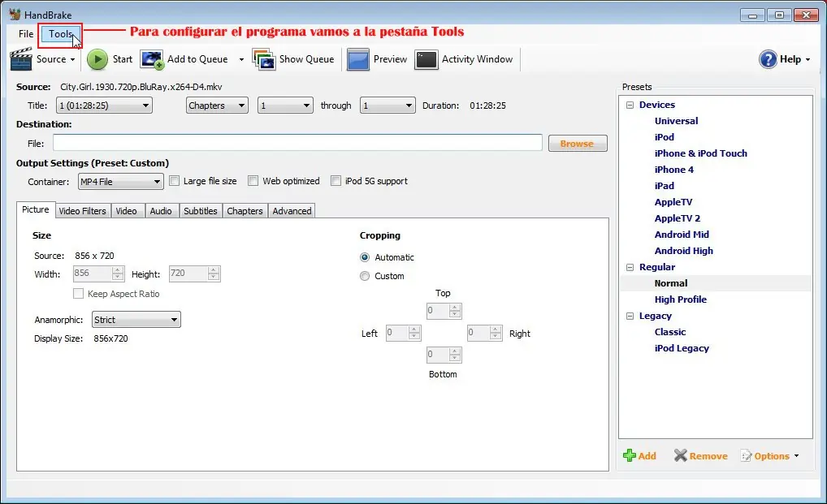The image size is (827, 504).
Task: Switch to the Advanced tab
Action: (x=292, y=211)
